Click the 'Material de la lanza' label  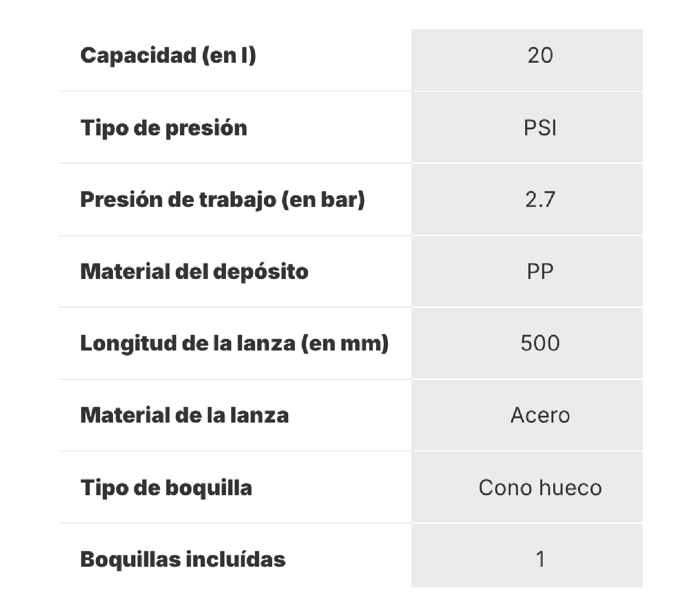pyautogui.click(x=185, y=415)
